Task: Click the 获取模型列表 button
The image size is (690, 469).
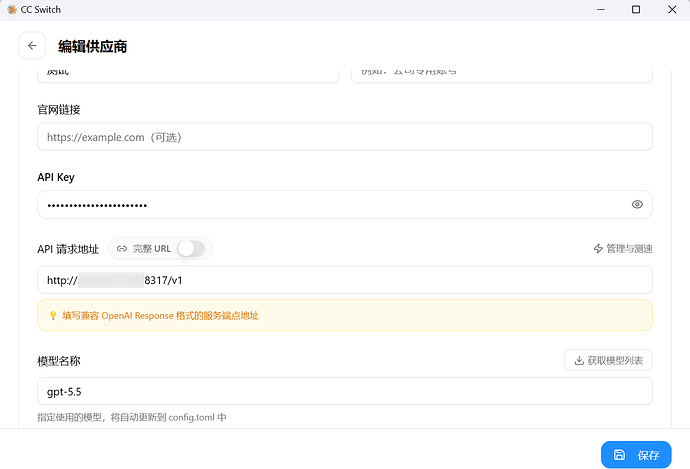Action: click(x=608, y=361)
